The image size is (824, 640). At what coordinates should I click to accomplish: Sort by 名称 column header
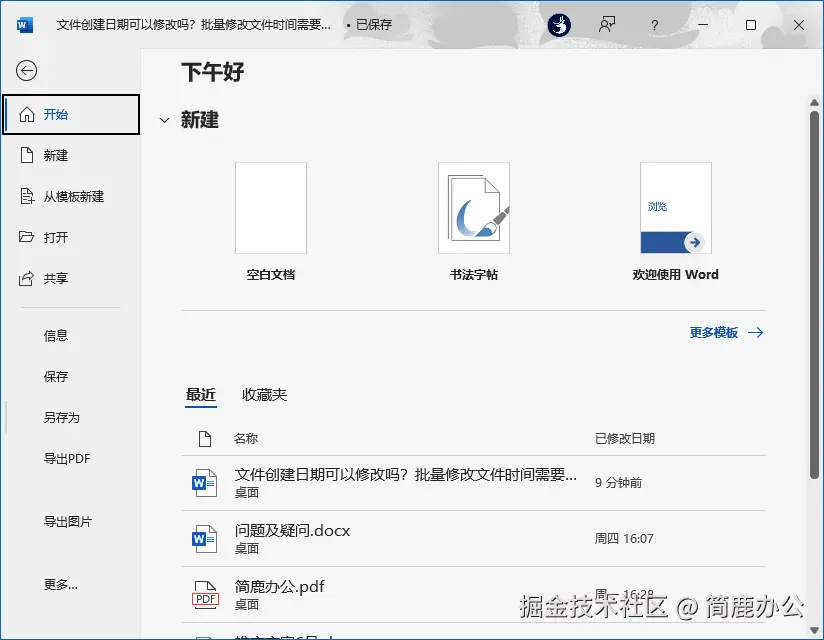tap(246, 438)
